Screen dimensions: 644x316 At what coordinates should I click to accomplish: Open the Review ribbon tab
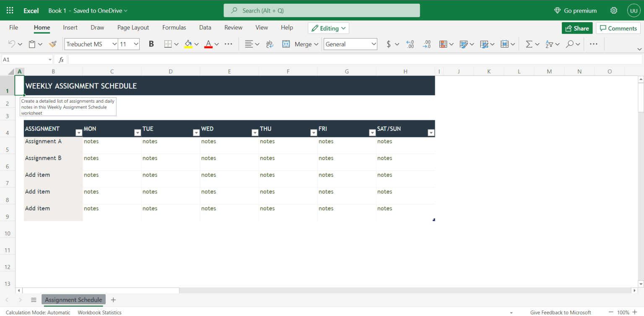coord(233,28)
